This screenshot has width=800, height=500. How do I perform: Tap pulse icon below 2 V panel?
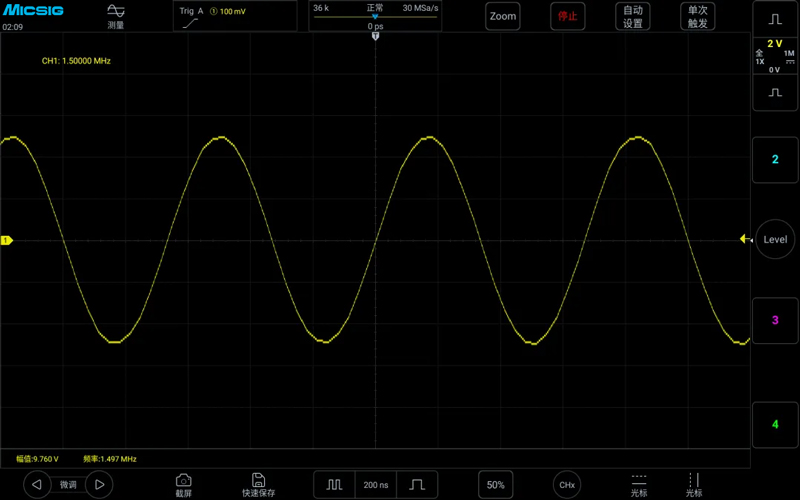click(x=775, y=93)
